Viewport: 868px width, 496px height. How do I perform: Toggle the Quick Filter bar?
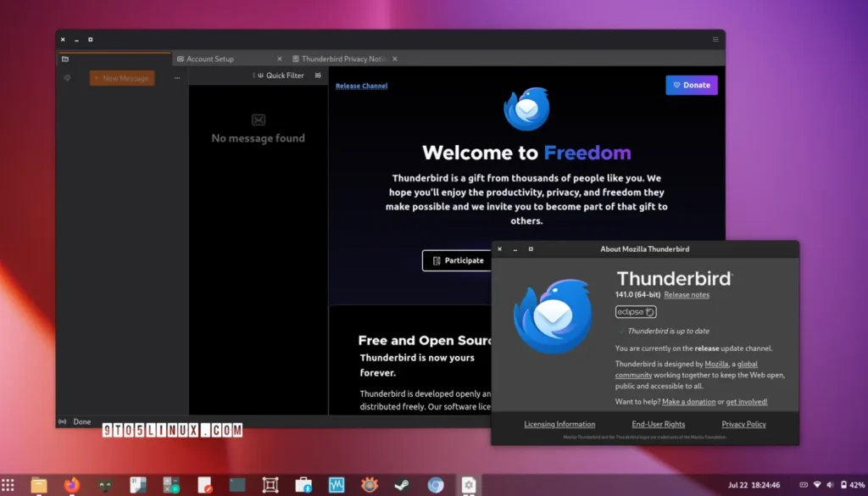pyautogui.click(x=282, y=75)
